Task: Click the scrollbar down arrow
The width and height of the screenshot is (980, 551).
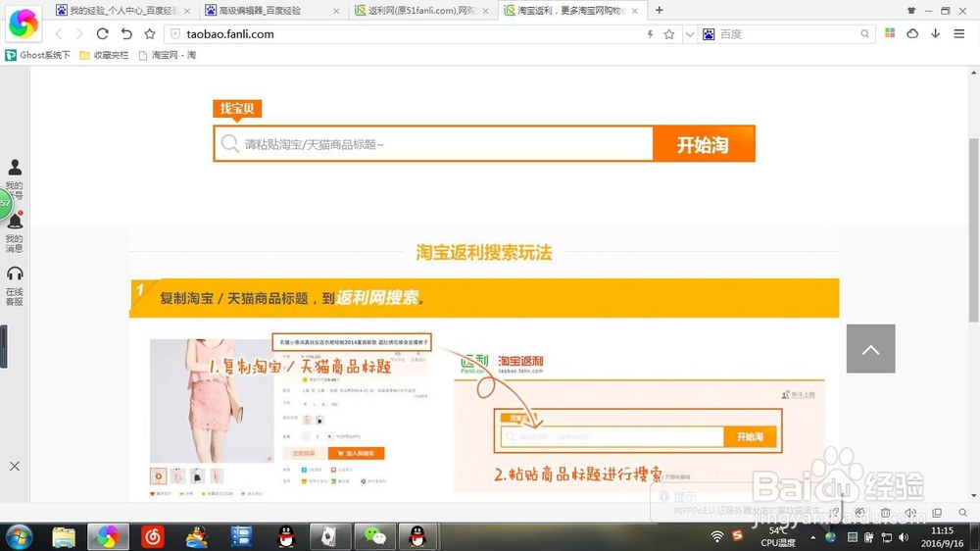Action: click(974, 496)
